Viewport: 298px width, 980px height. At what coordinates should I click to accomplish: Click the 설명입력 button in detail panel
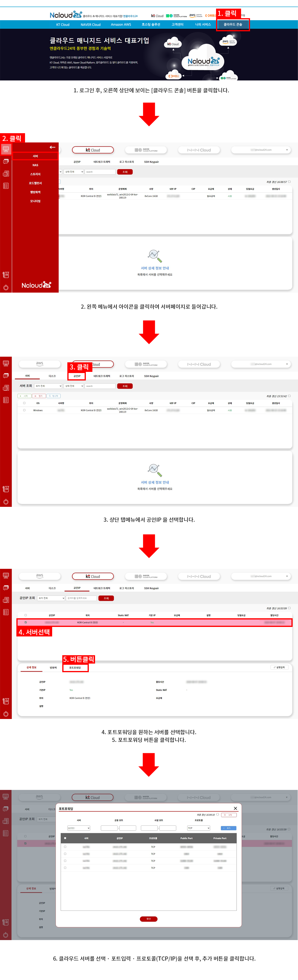(x=280, y=667)
